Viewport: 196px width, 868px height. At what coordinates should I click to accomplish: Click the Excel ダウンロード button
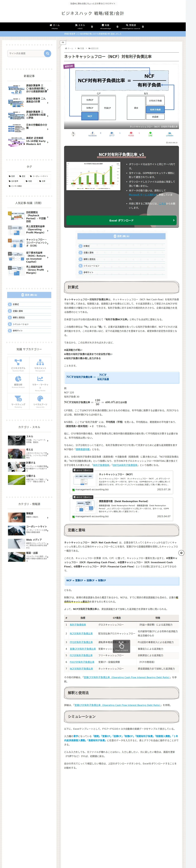(x=121, y=220)
